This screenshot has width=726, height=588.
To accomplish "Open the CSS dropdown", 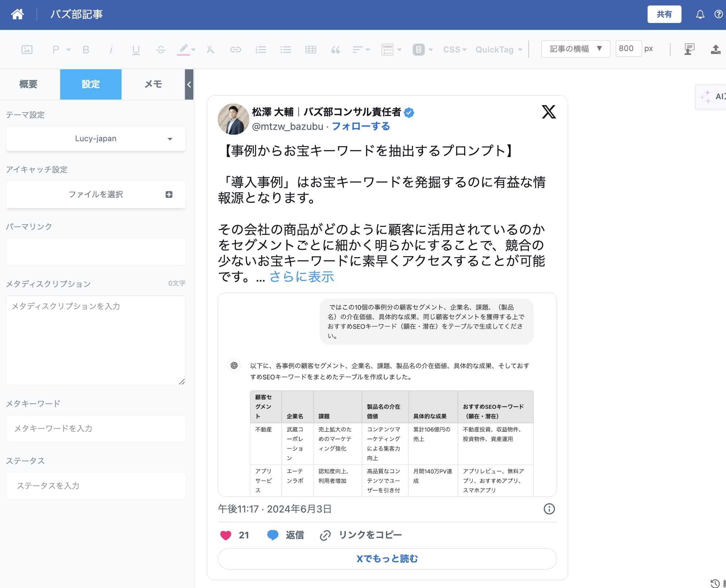I will 455,50.
